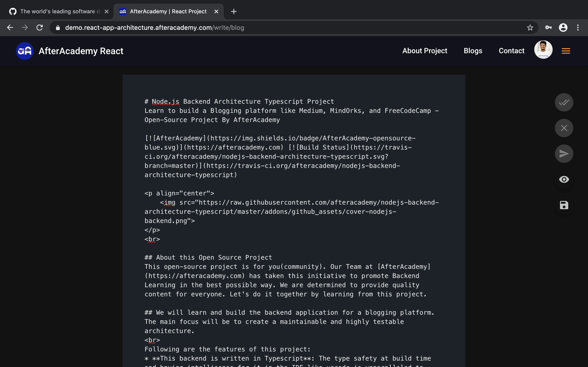The width and height of the screenshot is (588, 367).
Task: Click the X clear floating button
Action: 564,128
